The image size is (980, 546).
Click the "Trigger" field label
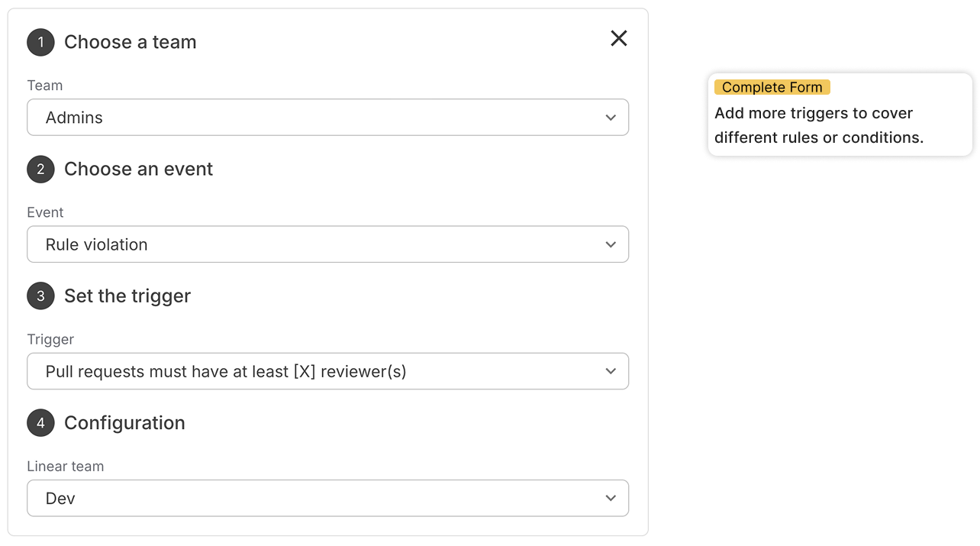pyautogui.click(x=50, y=339)
